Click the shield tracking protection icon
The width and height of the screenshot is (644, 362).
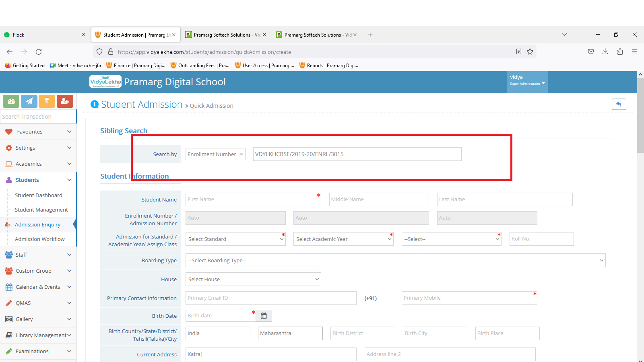99,52
